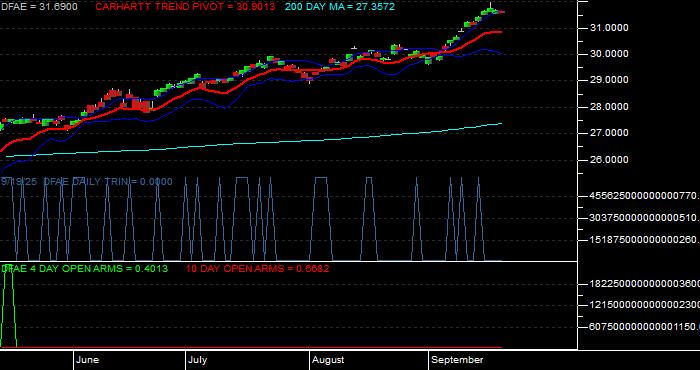The image size is (700, 370).
Task: Click the 455625000000000770 axis value
Action: (x=644, y=196)
